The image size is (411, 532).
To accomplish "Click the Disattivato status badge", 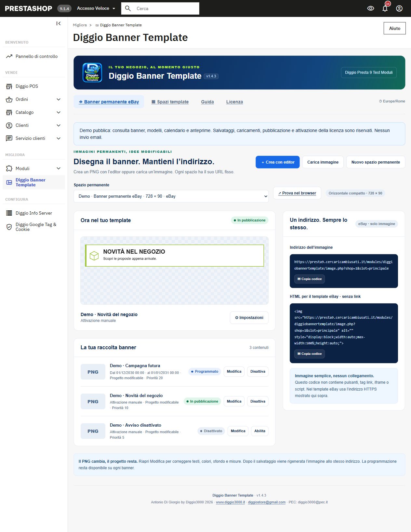I will (211, 431).
